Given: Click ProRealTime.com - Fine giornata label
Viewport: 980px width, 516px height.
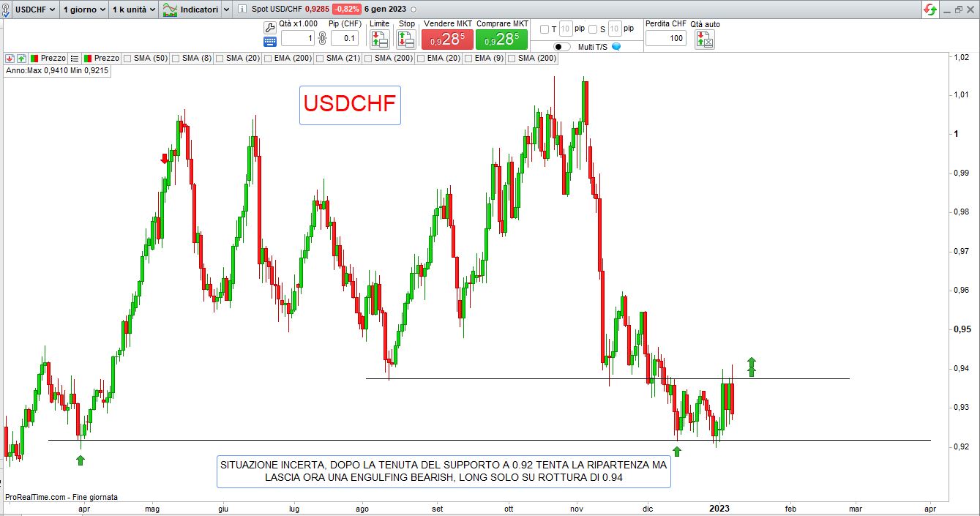Looking at the screenshot, I should click(x=61, y=497).
